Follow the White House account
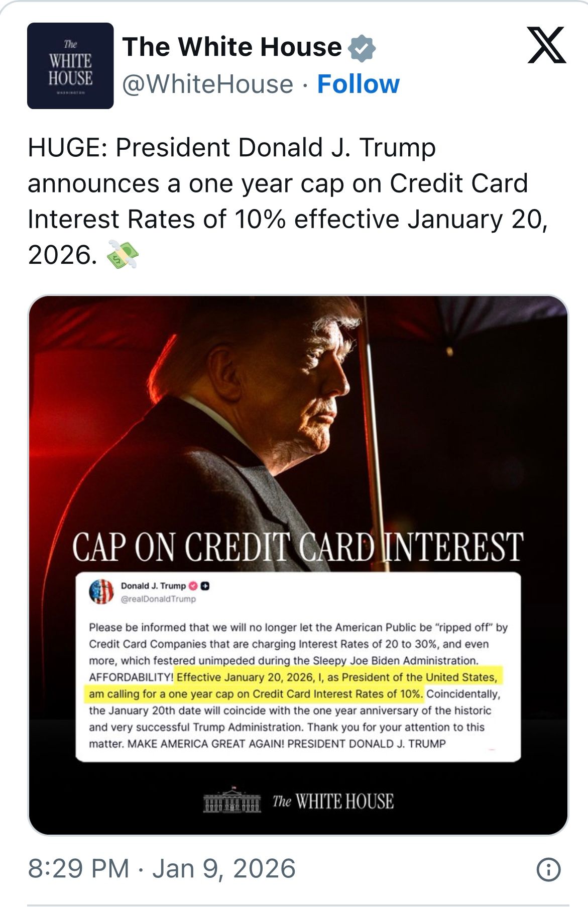 (358, 84)
